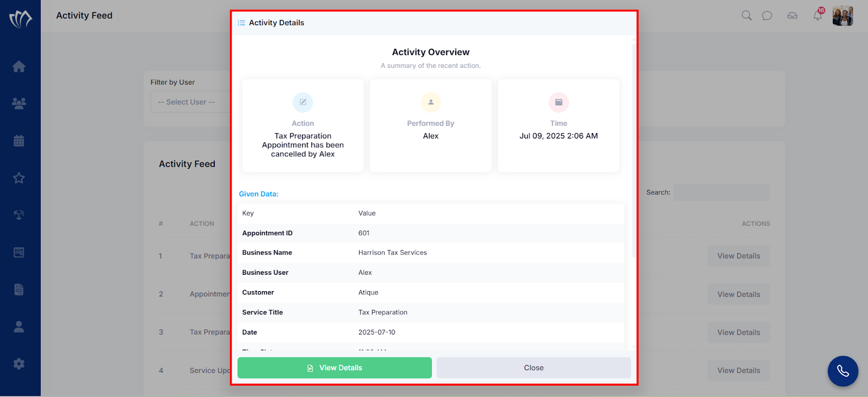Click the Jul 09, 2025 2:06 AM time
Screen dimensions: 868x397
click(559, 136)
